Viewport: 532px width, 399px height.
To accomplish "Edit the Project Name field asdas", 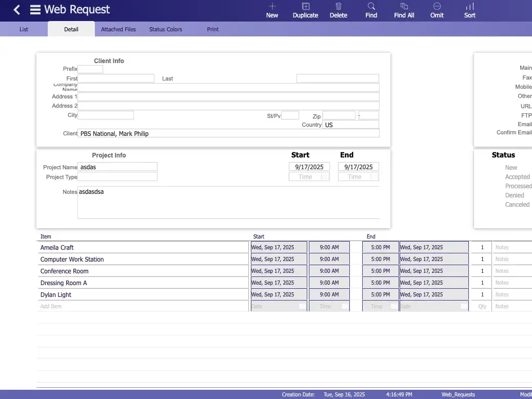I will (x=117, y=167).
